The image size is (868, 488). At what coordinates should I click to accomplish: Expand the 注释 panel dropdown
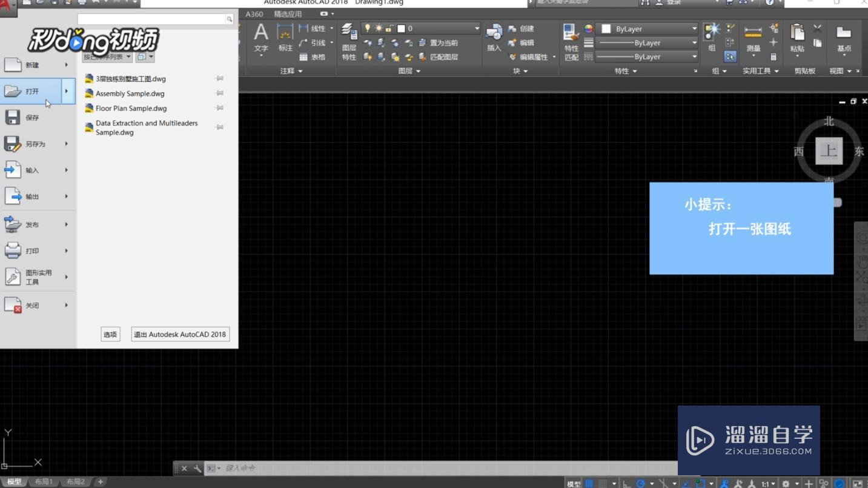(291, 71)
